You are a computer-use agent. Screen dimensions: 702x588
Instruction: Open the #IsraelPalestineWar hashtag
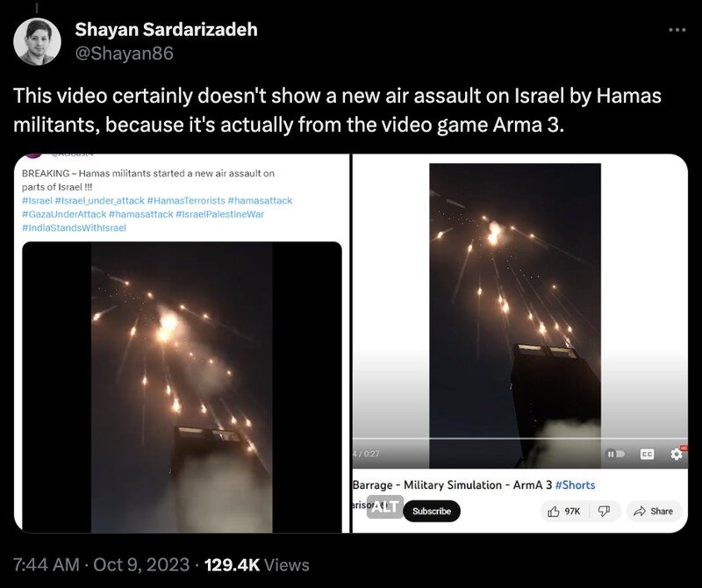click(220, 214)
